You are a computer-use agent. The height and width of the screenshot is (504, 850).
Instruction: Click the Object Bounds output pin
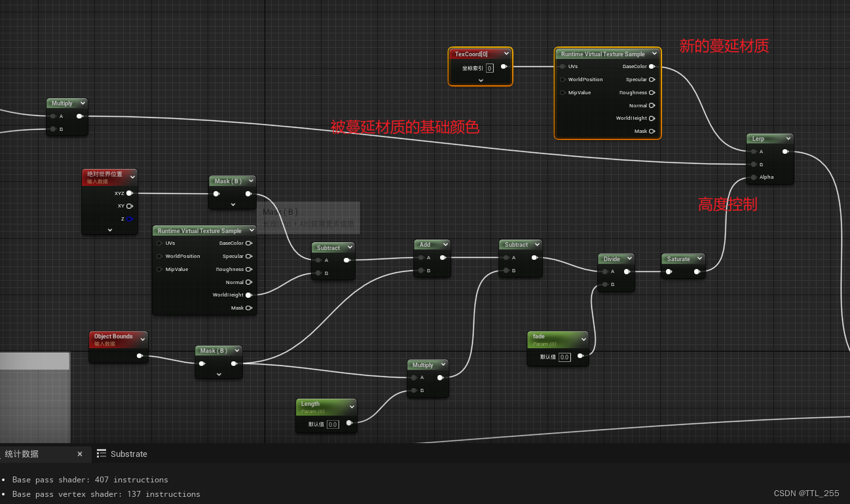[x=139, y=356]
